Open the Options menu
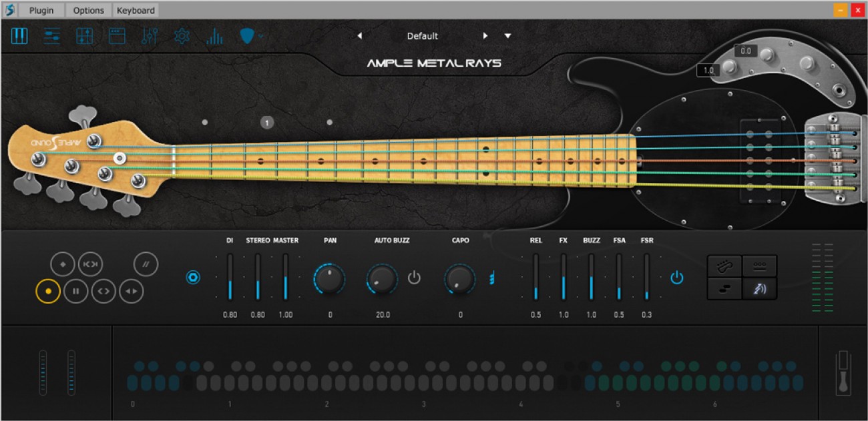This screenshot has height=421, width=868. [88, 10]
